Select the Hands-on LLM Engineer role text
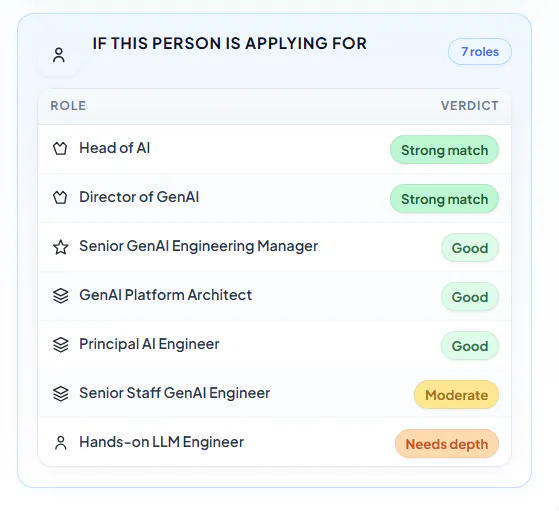 click(x=161, y=442)
